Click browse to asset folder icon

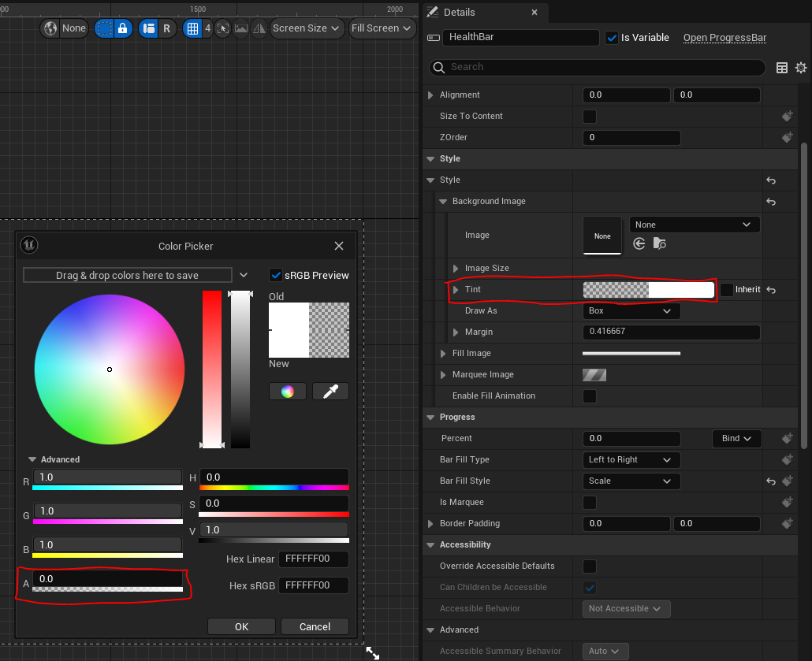click(660, 244)
